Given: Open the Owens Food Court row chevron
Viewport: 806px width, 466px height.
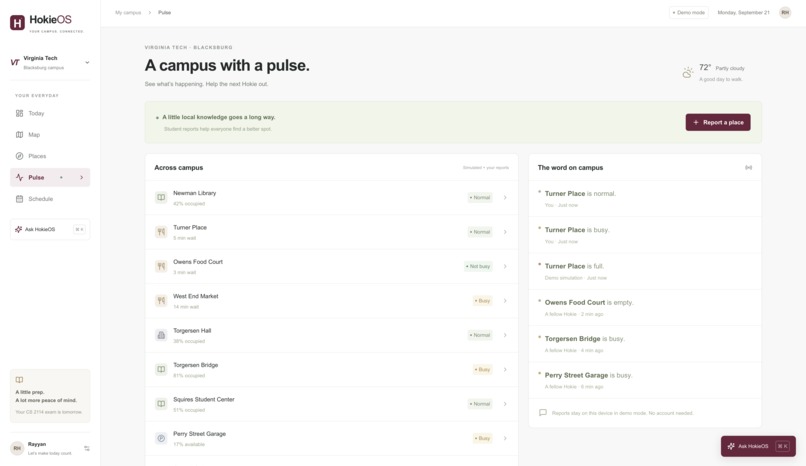Looking at the screenshot, I should point(505,266).
